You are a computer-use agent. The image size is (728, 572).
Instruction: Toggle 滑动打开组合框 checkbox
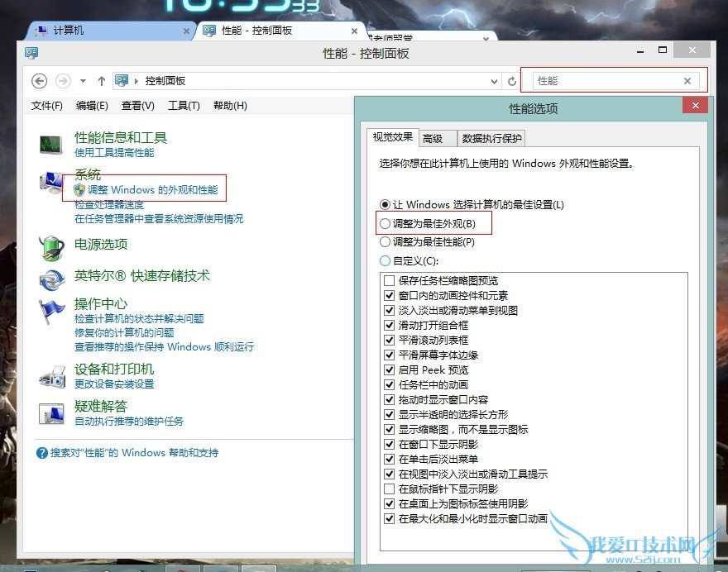point(389,325)
